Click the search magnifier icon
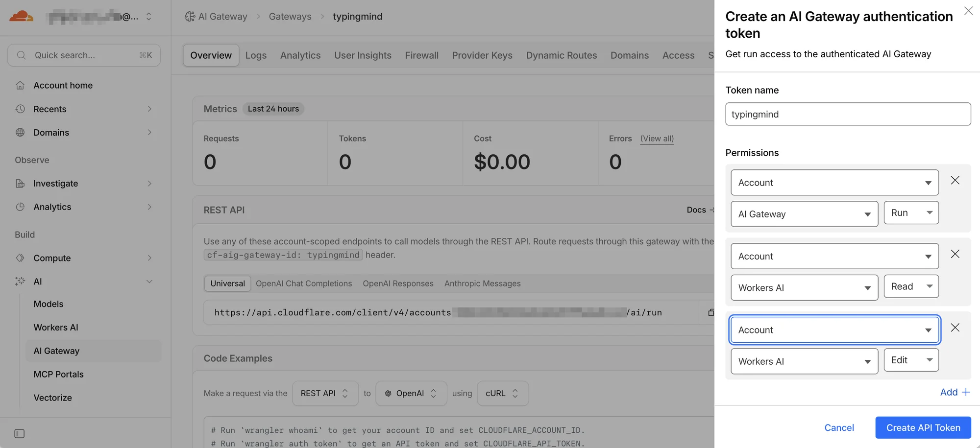980x448 pixels. (x=21, y=55)
